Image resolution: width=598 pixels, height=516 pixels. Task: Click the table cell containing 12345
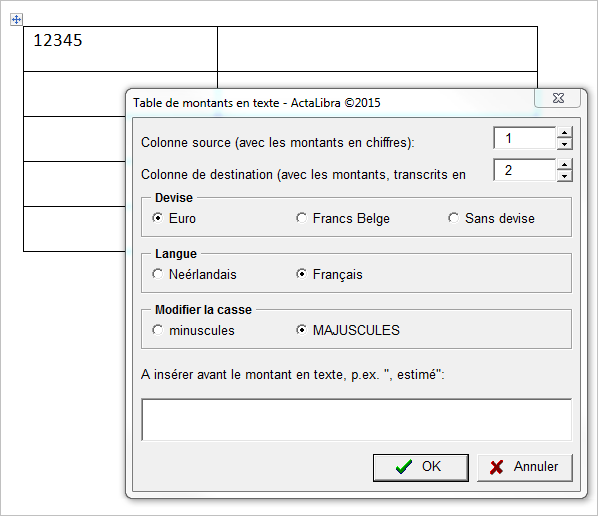[x=121, y=49]
